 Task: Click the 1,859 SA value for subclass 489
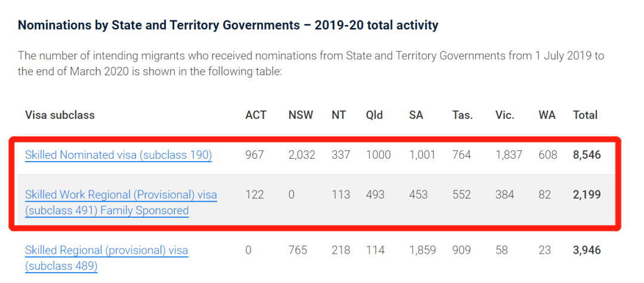pos(422,251)
